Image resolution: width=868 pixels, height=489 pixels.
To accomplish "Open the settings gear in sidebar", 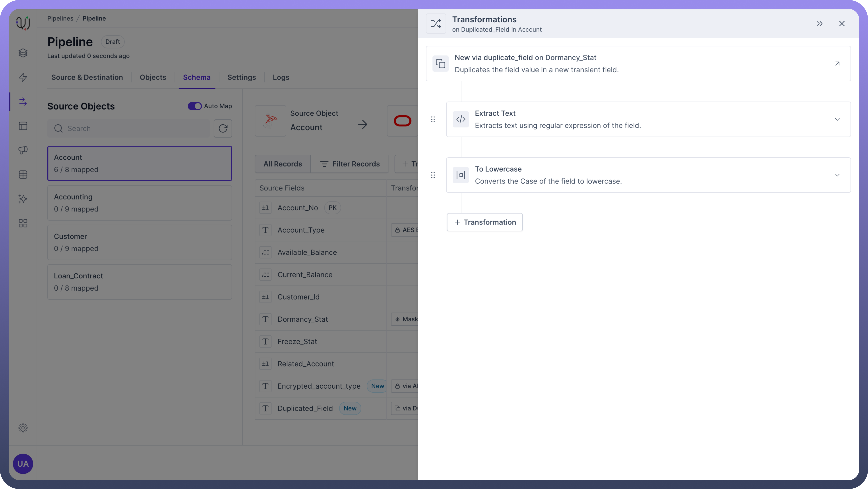I will (x=23, y=428).
